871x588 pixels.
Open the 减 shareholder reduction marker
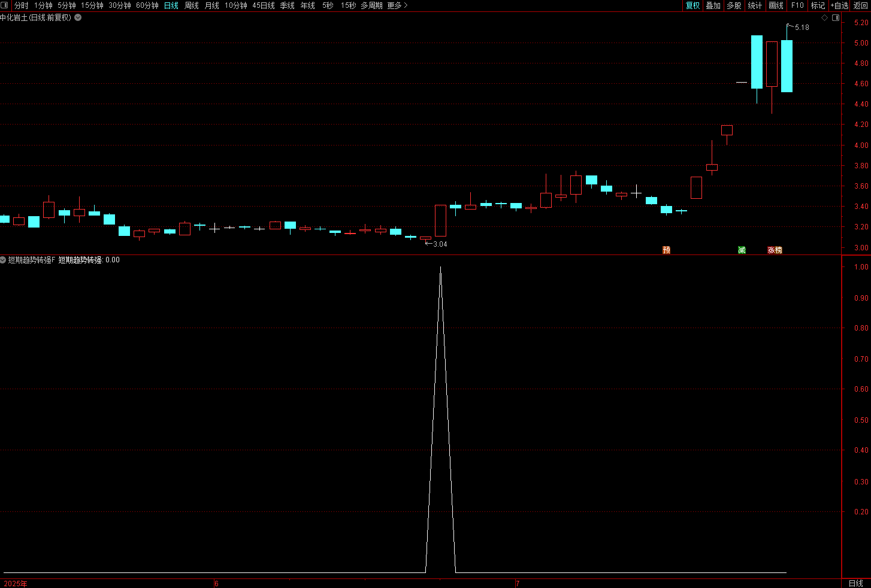(742, 250)
